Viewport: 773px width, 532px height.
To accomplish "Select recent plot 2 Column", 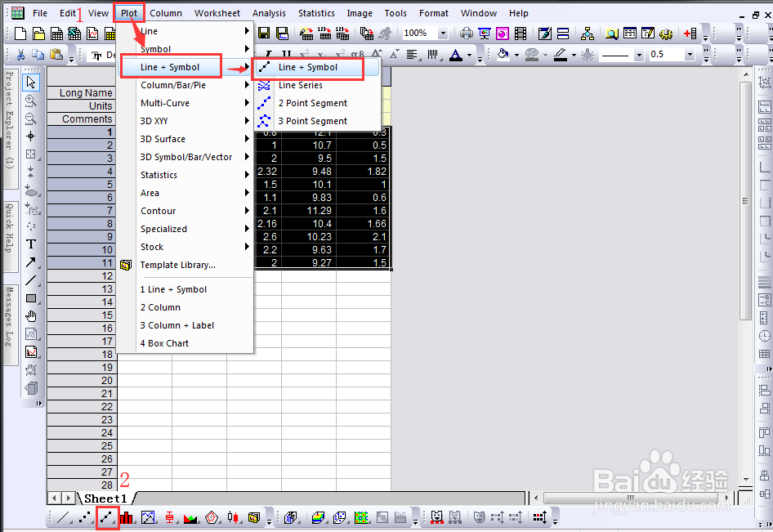I will pos(185,307).
